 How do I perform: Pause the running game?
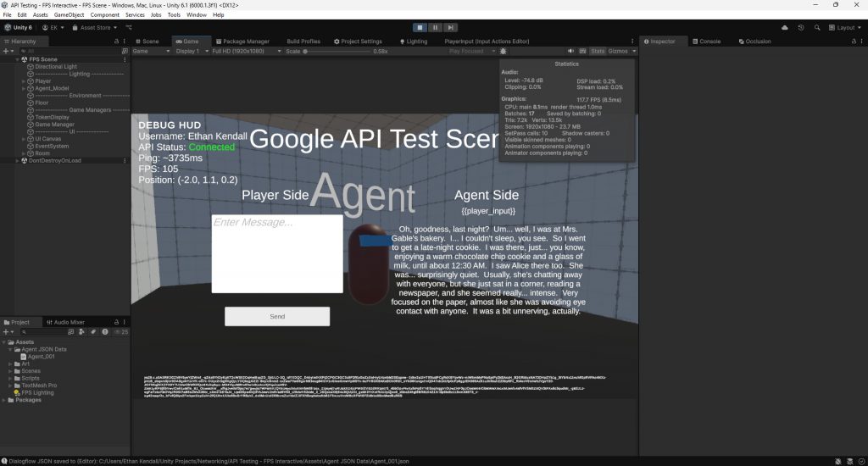434,27
